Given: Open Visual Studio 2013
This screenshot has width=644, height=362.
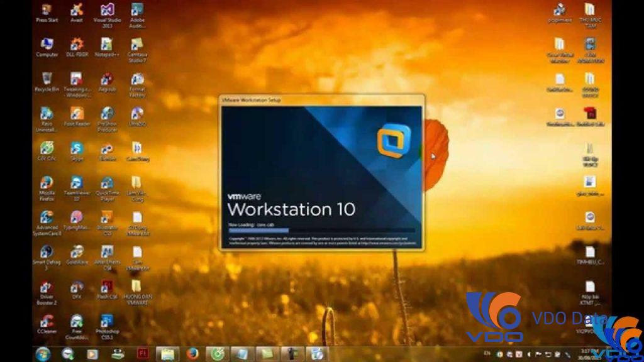Looking at the screenshot, I should click(x=107, y=13).
